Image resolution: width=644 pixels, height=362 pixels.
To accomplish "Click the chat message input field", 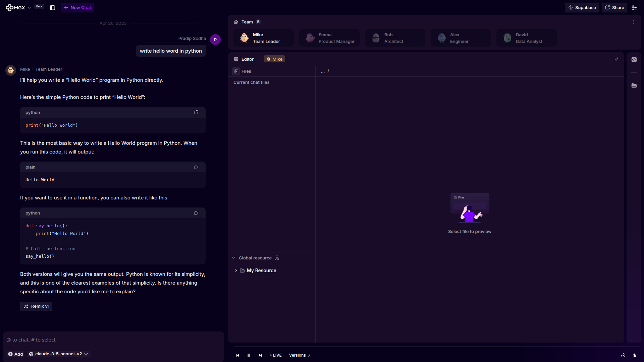I will (x=113, y=340).
